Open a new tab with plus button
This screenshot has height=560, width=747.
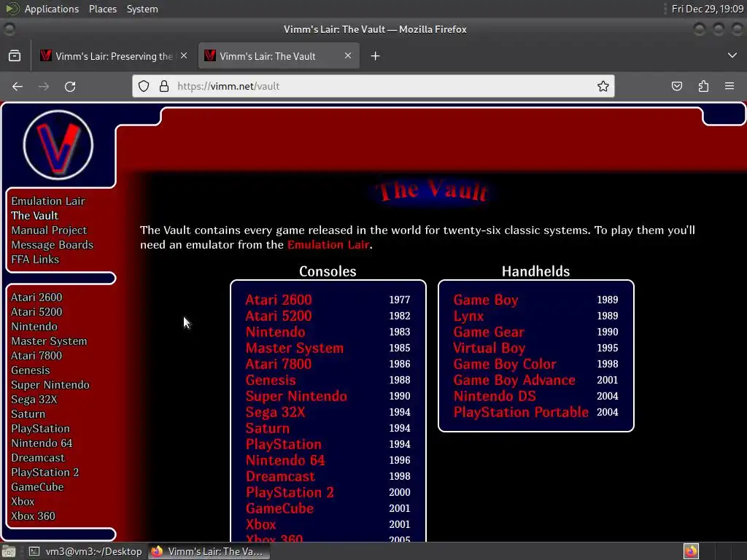(x=376, y=56)
